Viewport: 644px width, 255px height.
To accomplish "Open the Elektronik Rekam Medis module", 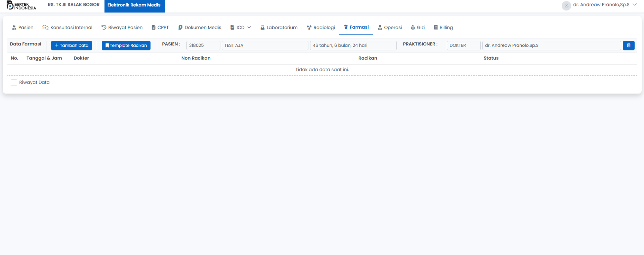I will click(134, 5).
